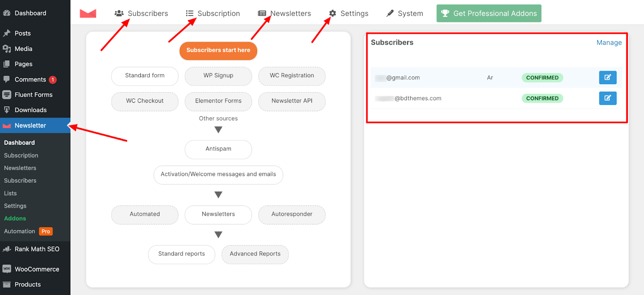Viewport: 644px width, 295px height.
Task: Select the Automated box
Action: coord(145,214)
